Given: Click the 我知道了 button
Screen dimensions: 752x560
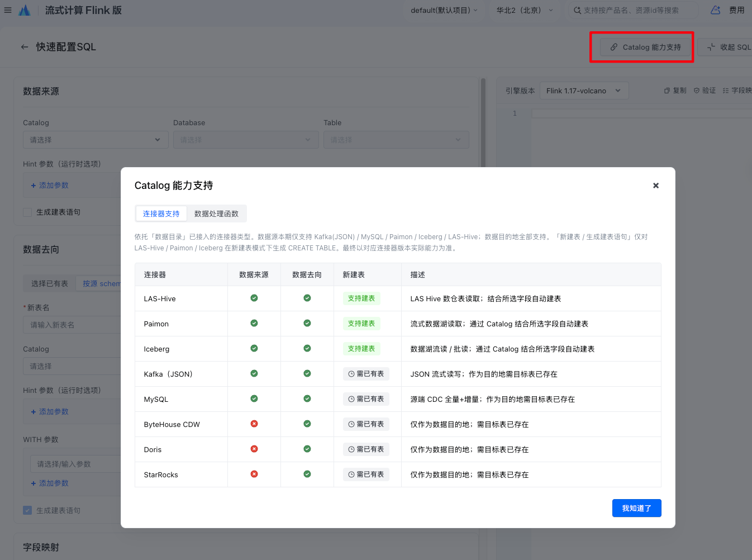Looking at the screenshot, I should tap(636, 508).
